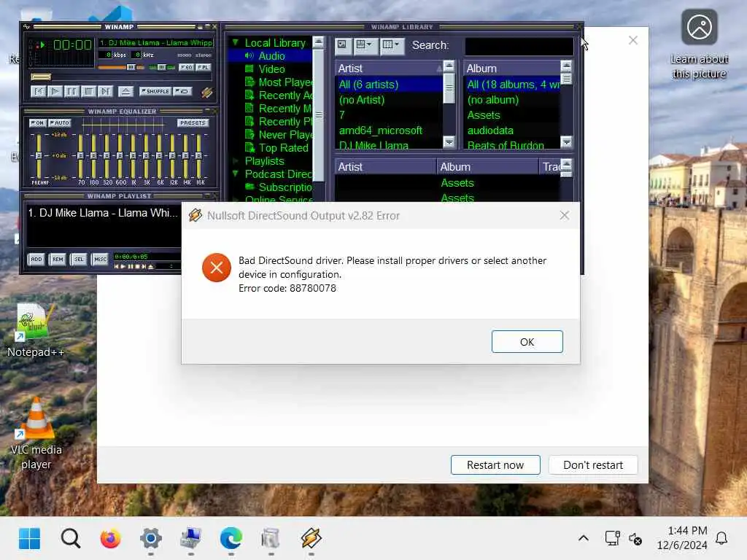Click the 1K equalizer band slider
Screen dimensions: 747x560
point(133,156)
